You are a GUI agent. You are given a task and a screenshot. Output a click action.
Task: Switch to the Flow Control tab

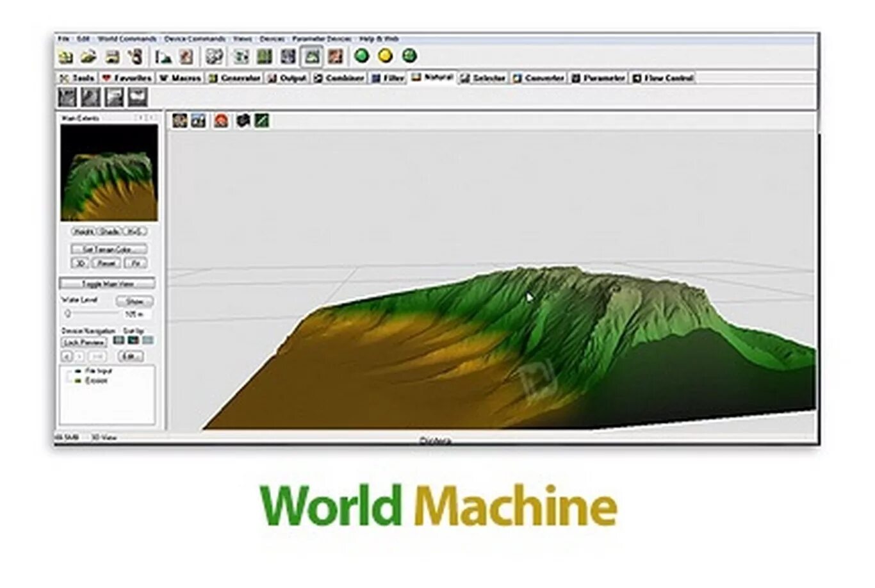(x=663, y=78)
